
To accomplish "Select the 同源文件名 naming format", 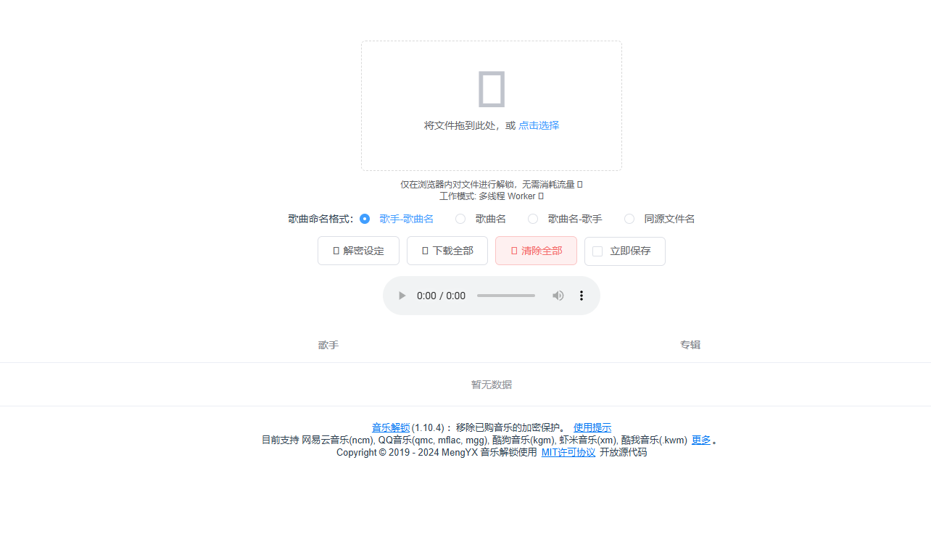I will pos(629,218).
